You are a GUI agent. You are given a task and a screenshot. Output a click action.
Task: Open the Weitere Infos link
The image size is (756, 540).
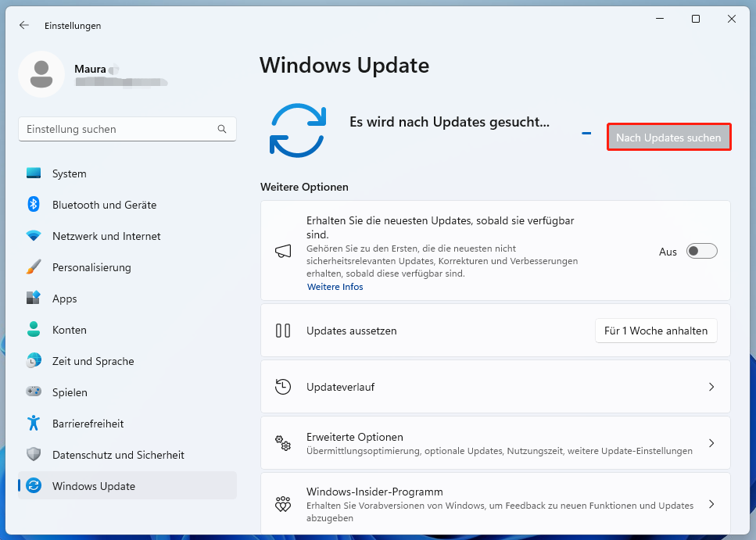click(335, 286)
